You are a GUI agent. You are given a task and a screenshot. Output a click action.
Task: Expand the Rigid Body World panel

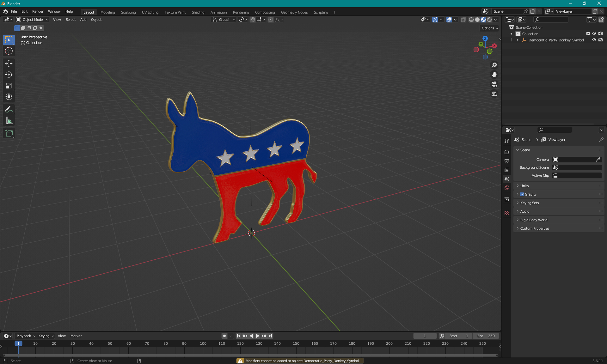534,220
